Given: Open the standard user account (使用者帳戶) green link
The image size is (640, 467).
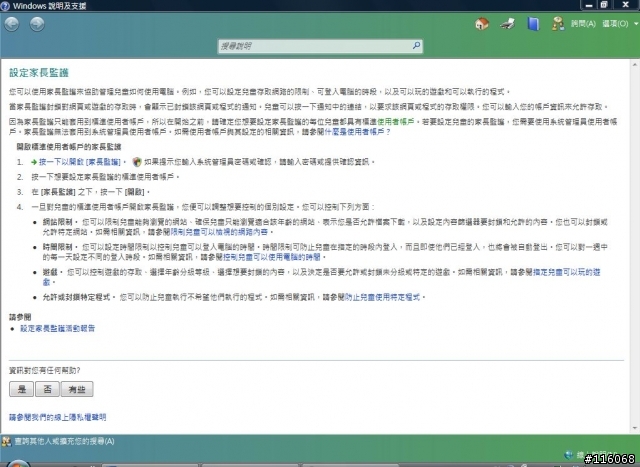Looking at the screenshot, I should (396, 121).
